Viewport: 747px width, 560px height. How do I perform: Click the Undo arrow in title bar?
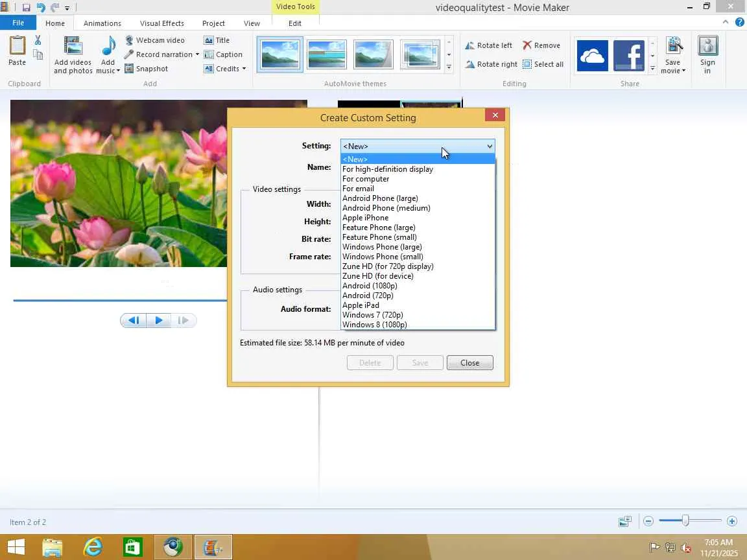point(40,8)
